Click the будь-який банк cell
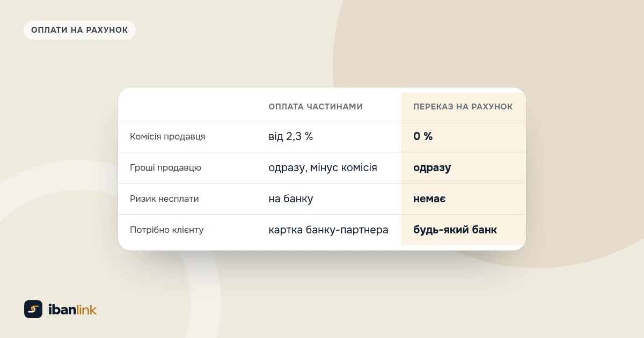 point(455,230)
